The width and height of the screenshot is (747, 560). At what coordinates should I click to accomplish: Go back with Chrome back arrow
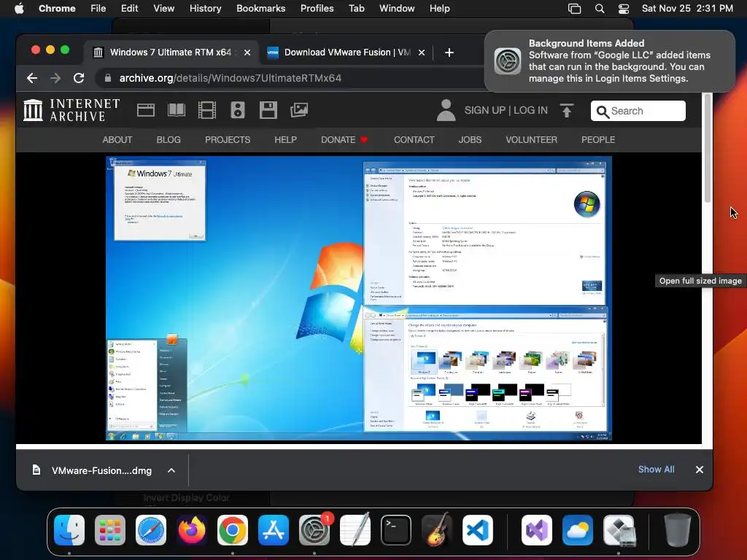coord(32,78)
